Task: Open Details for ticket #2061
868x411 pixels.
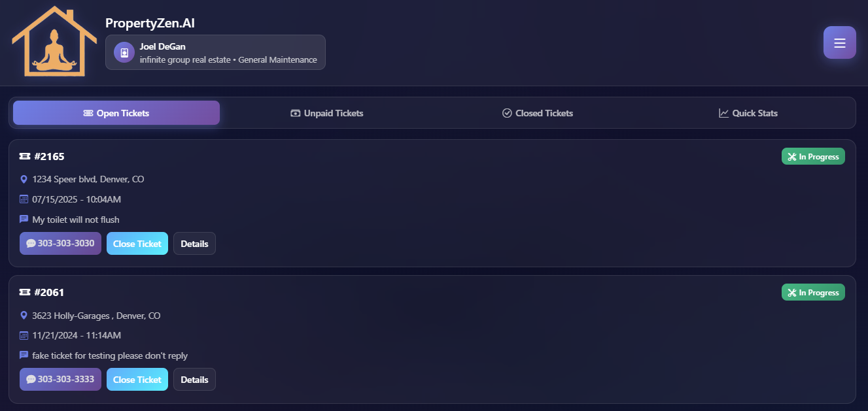Action: pos(194,379)
